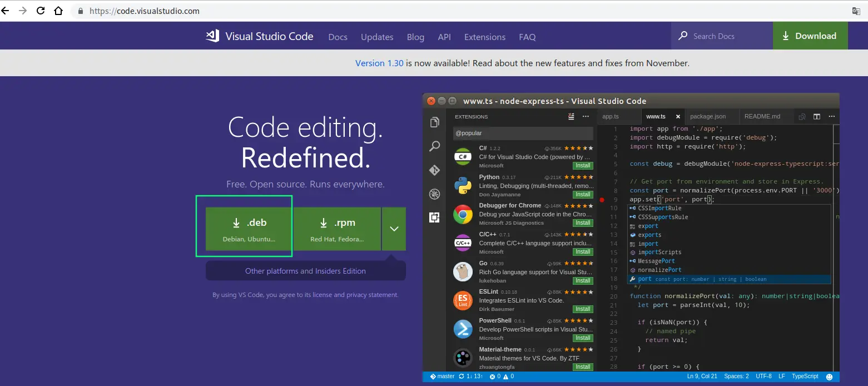Open Other platforms and Insiders Edition link
This screenshot has width=868, height=386.
click(x=305, y=271)
